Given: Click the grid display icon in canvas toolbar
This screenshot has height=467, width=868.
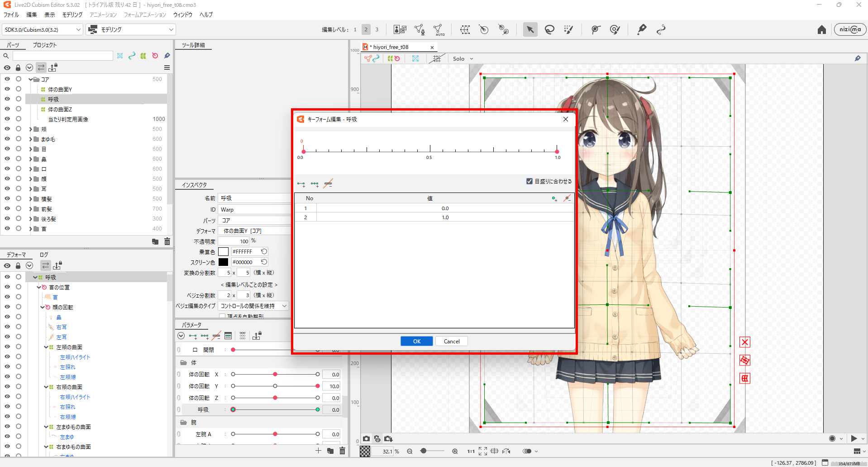Looking at the screenshot, I should [436, 58].
